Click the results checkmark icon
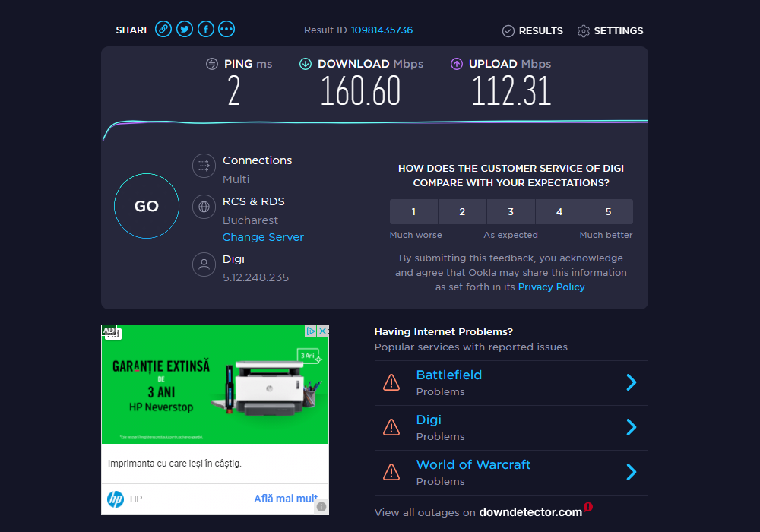760x532 pixels. point(508,31)
